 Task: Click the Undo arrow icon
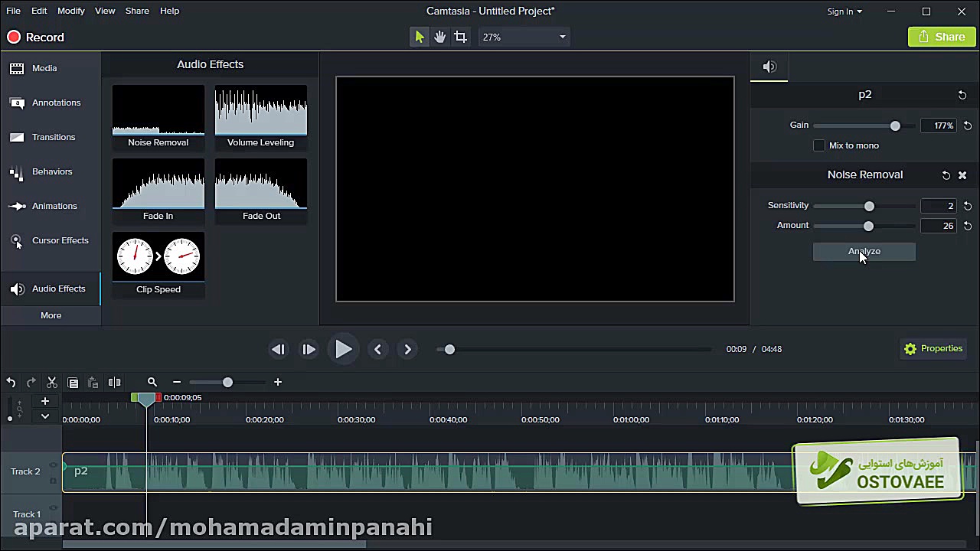11,382
